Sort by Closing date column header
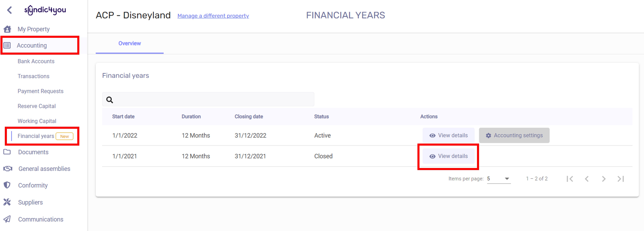644x231 pixels. (249, 117)
